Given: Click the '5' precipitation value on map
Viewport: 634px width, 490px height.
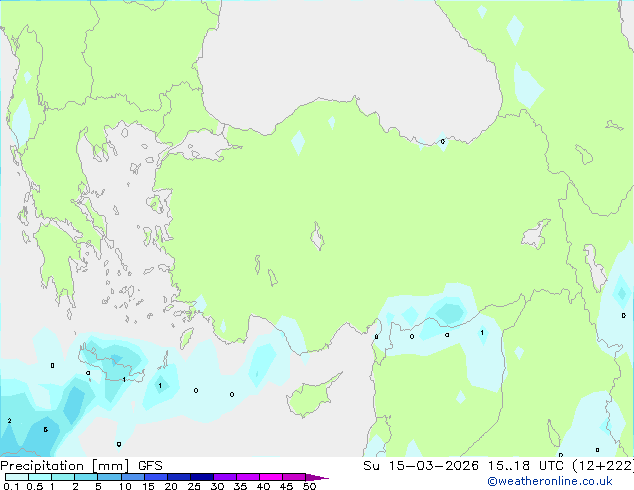Looking at the screenshot, I should (x=46, y=429).
